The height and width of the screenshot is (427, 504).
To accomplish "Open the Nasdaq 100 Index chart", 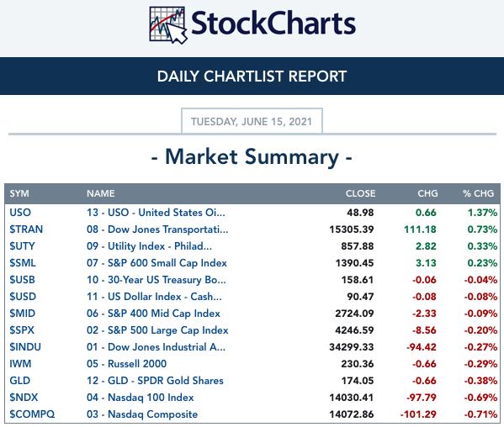I will (141, 397).
